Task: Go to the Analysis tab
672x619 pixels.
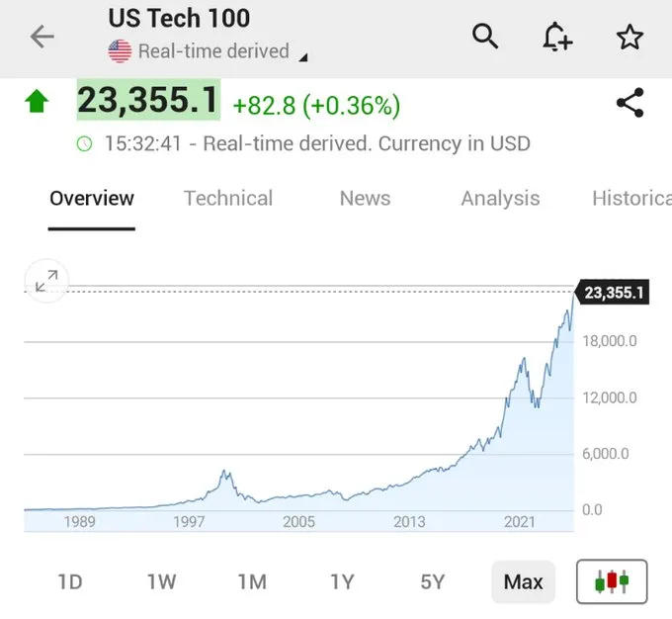Action: click(x=500, y=198)
